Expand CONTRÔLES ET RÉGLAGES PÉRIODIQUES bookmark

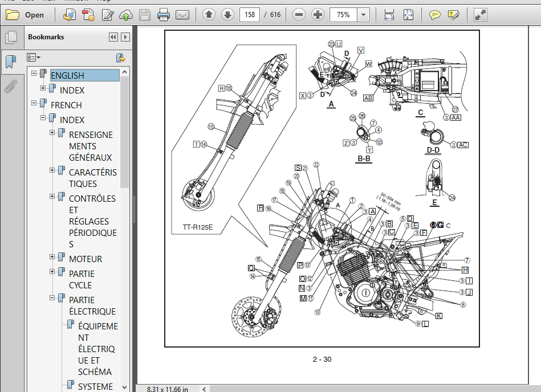click(52, 196)
